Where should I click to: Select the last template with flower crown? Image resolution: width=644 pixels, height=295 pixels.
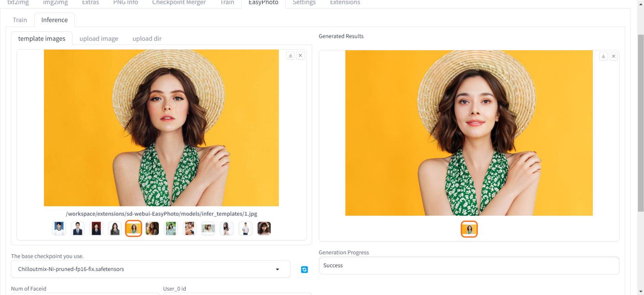pyautogui.click(x=264, y=228)
